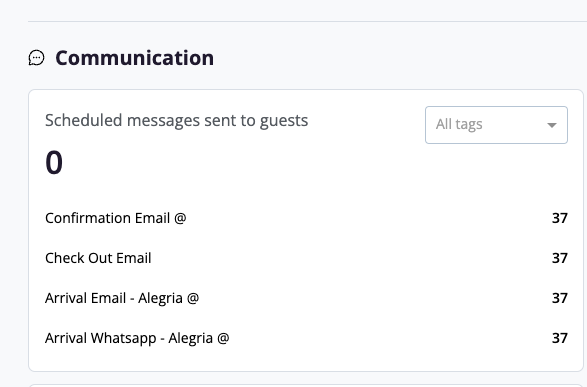Open the Check Out Email row
The width and height of the screenshot is (587, 387).
click(306, 258)
